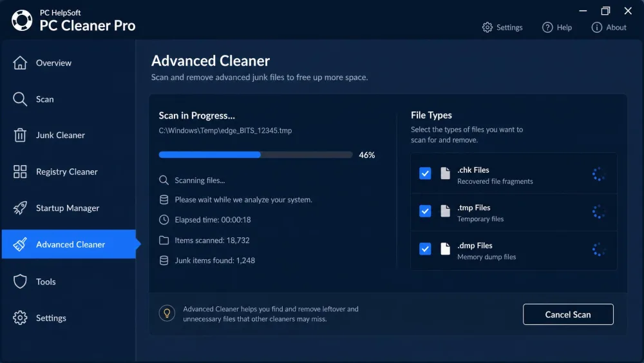This screenshot has height=363, width=644.
Task: Click the .chk Files document icon
Action: click(445, 173)
